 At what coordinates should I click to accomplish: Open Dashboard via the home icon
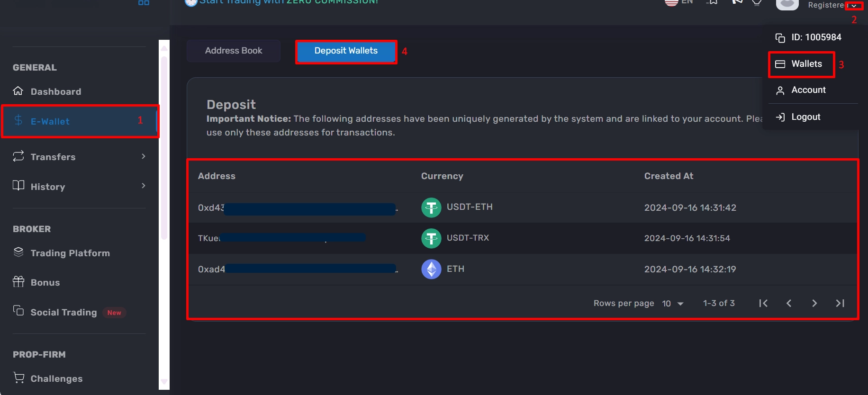[x=18, y=90]
